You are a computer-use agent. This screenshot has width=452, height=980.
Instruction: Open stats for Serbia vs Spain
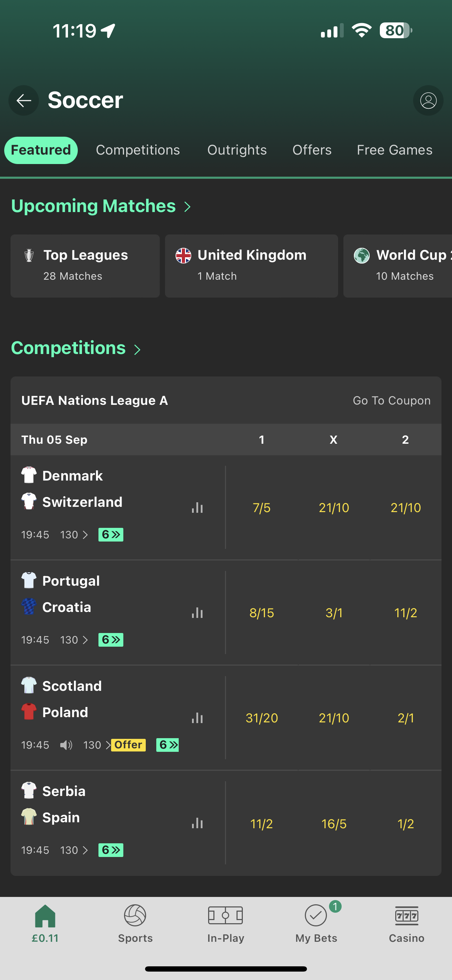click(x=197, y=823)
